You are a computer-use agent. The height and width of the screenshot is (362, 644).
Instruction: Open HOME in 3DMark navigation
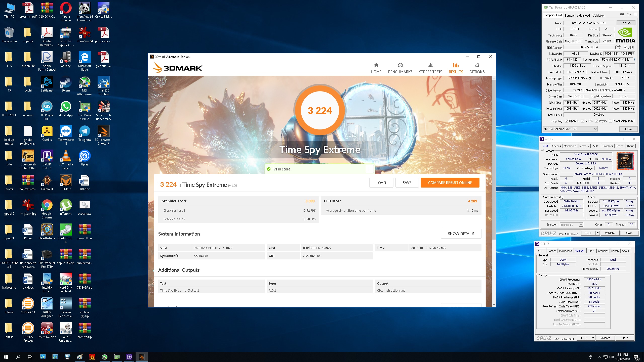[376, 68]
